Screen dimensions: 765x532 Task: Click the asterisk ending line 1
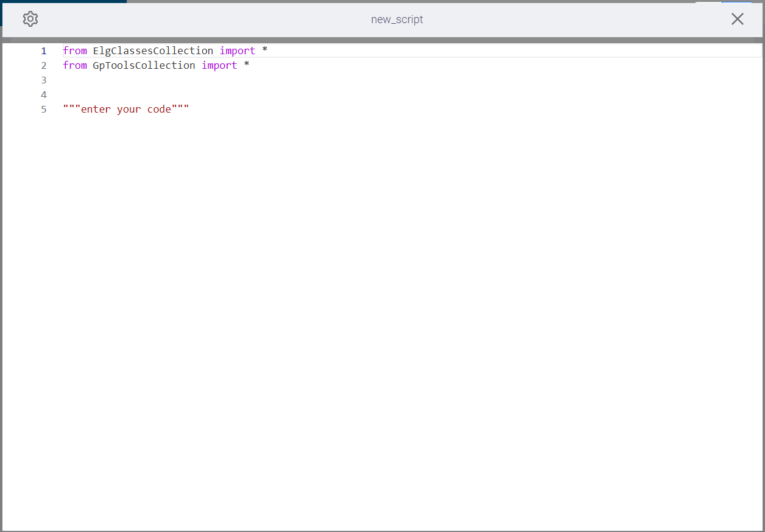[x=265, y=51]
